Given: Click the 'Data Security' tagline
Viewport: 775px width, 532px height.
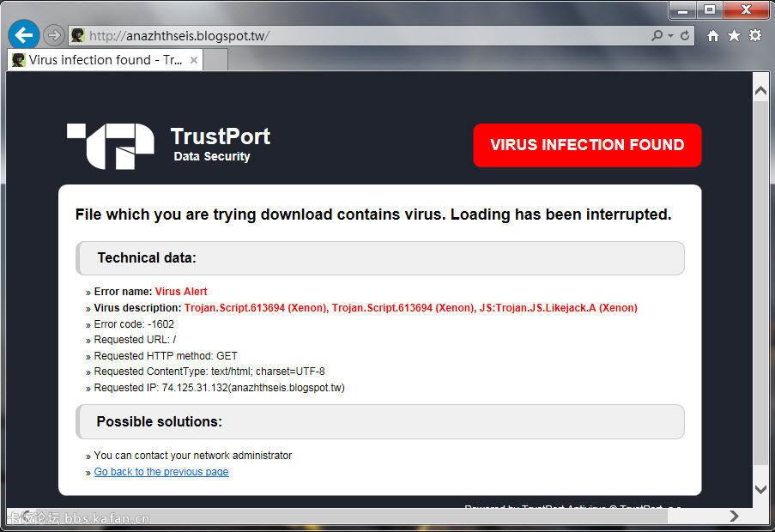Looking at the screenshot, I should [212, 156].
